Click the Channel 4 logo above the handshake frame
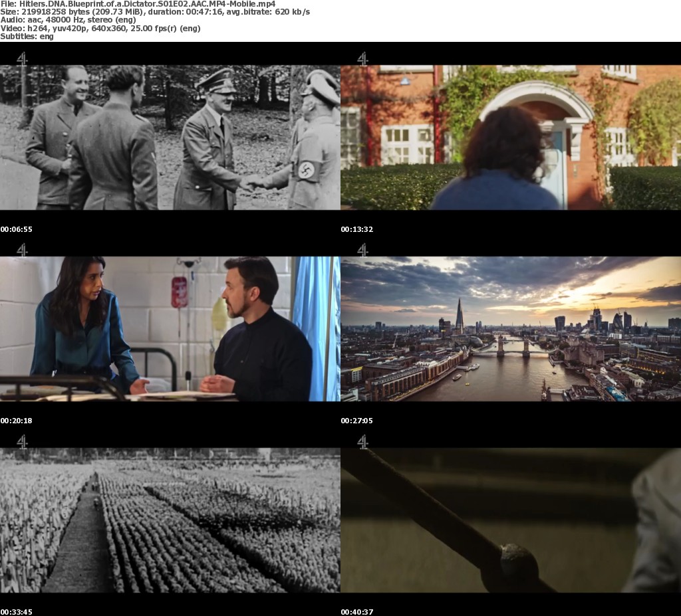 [x=22, y=58]
